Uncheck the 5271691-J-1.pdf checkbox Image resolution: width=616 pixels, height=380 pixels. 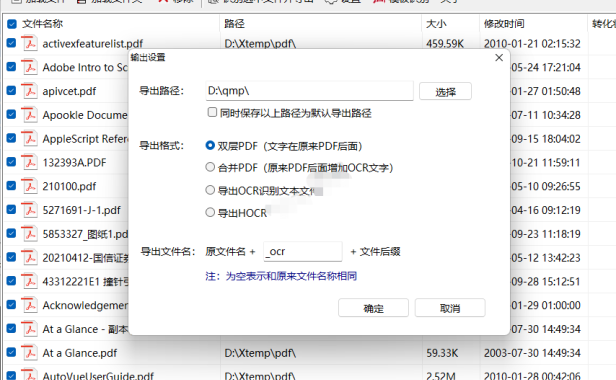[x=11, y=209]
